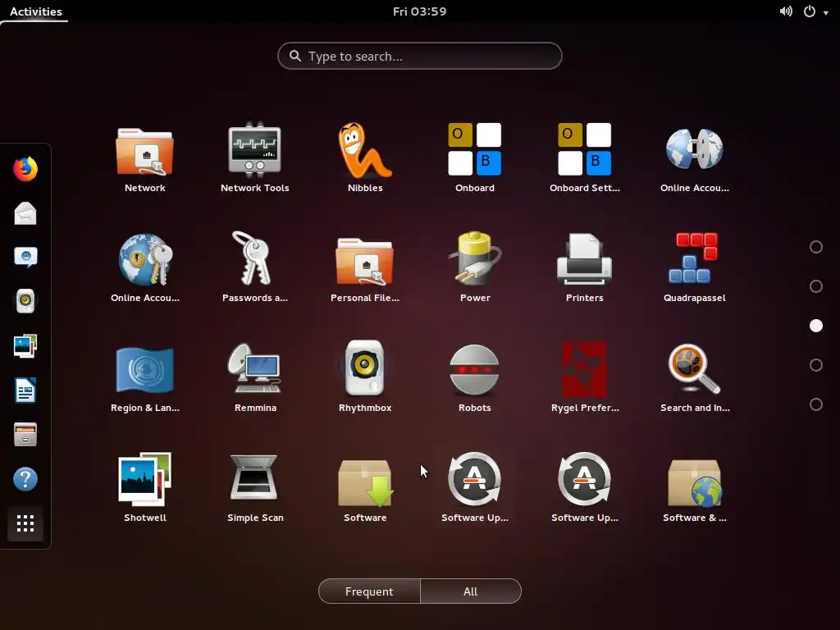840x630 pixels.
Task: Open the Files manager in dock
Action: coord(25,435)
